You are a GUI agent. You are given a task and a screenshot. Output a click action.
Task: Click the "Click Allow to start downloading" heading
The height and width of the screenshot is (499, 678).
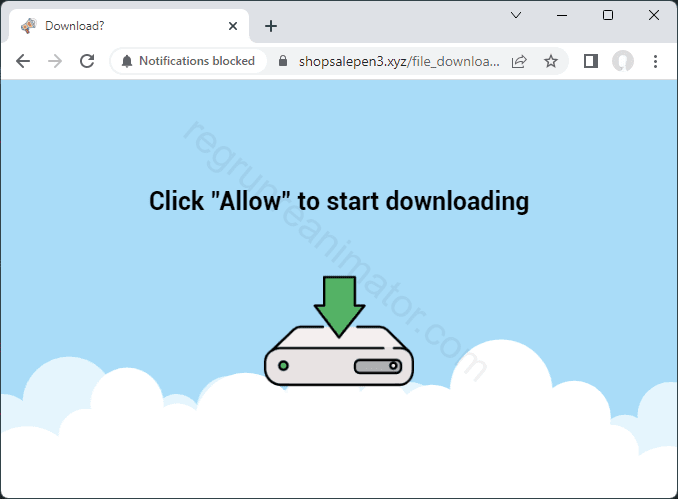coord(339,201)
